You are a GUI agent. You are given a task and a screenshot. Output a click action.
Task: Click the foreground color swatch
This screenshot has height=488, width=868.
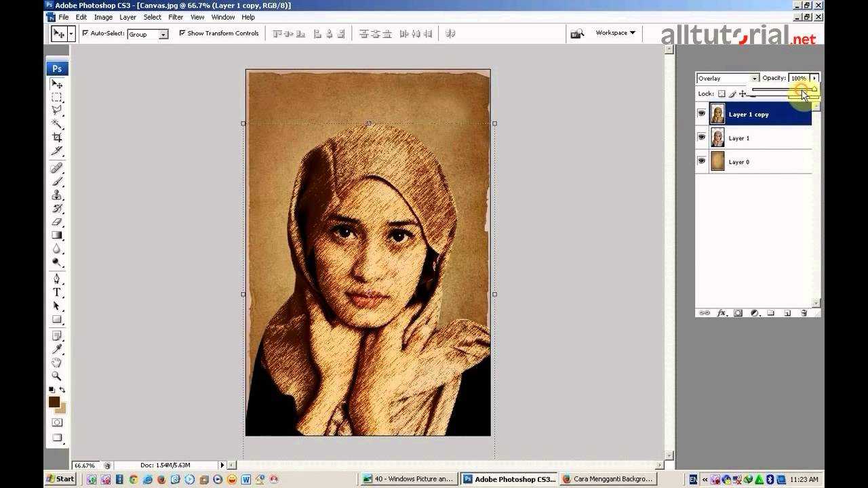pos(54,402)
